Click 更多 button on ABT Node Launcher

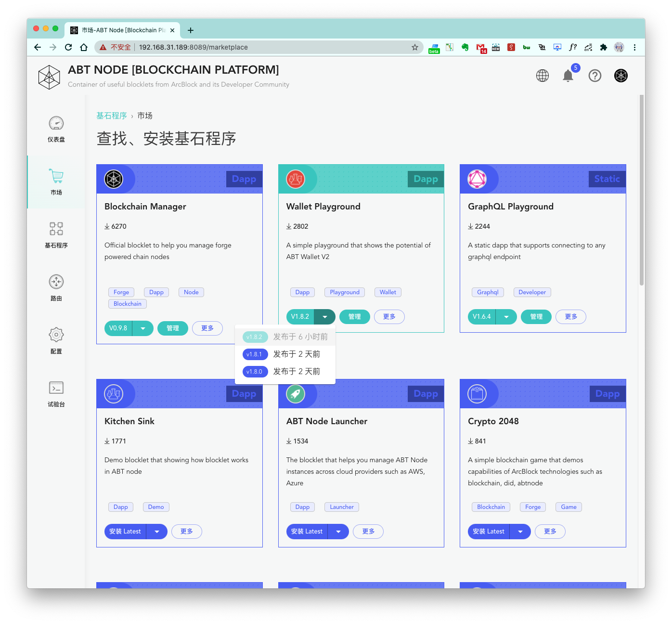click(x=368, y=532)
